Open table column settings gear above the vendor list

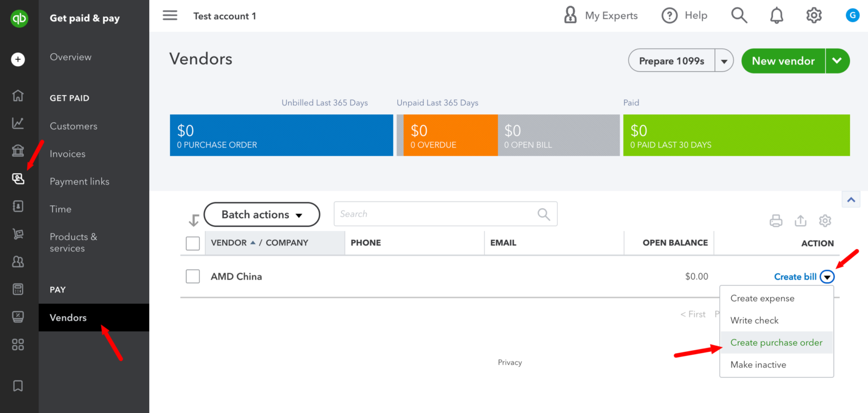[825, 221]
